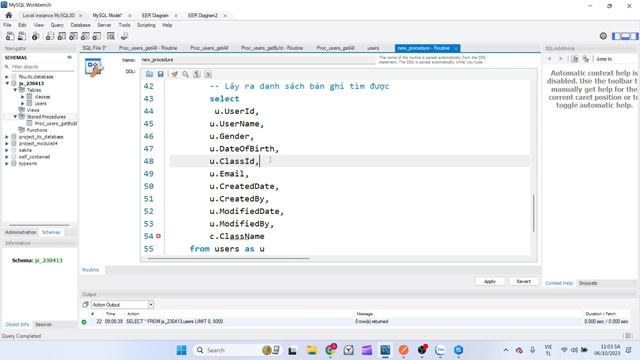Collapse the Tables node
Screen dimensions: 640x360
(15, 90)
